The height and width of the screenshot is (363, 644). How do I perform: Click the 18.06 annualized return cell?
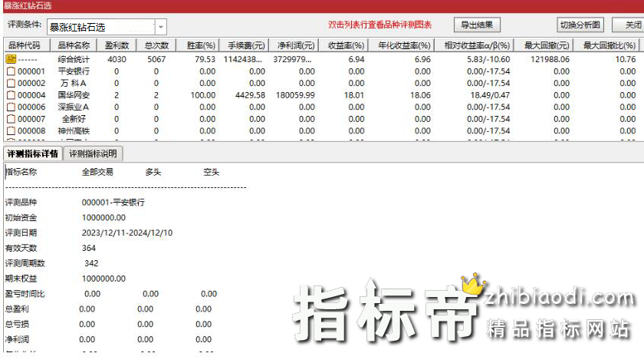[x=420, y=95]
